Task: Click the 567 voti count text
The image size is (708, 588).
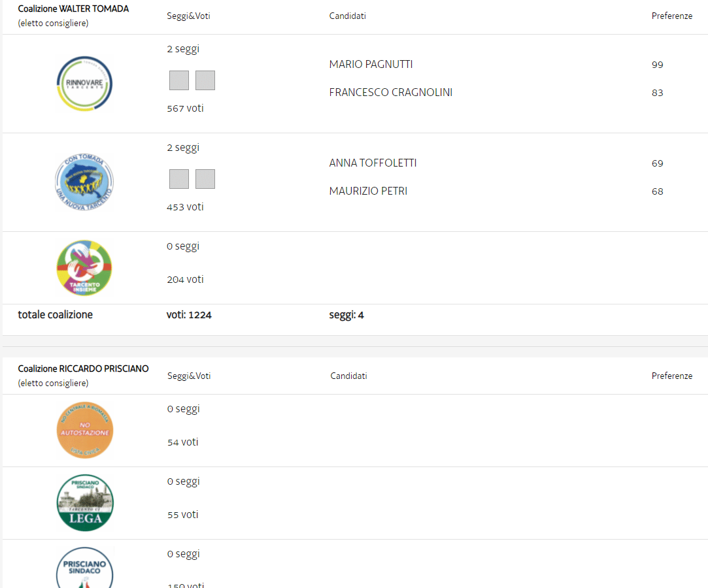Action: click(185, 108)
